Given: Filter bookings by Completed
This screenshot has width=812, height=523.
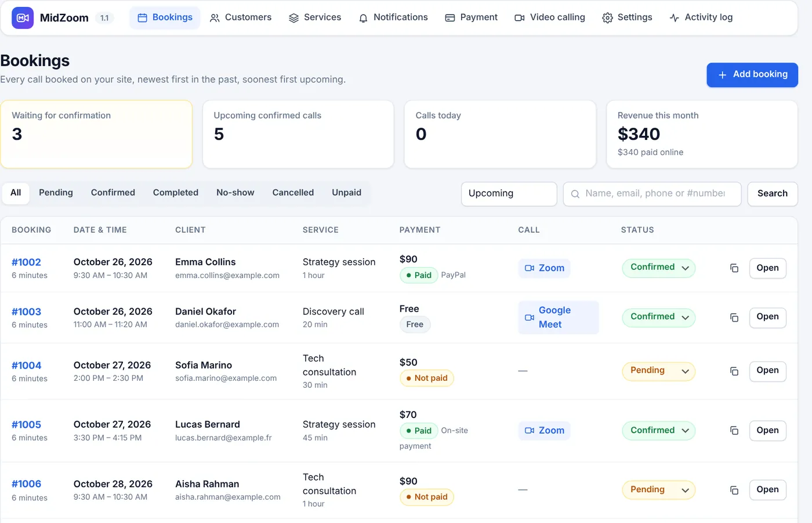Looking at the screenshot, I should pos(176,193).
